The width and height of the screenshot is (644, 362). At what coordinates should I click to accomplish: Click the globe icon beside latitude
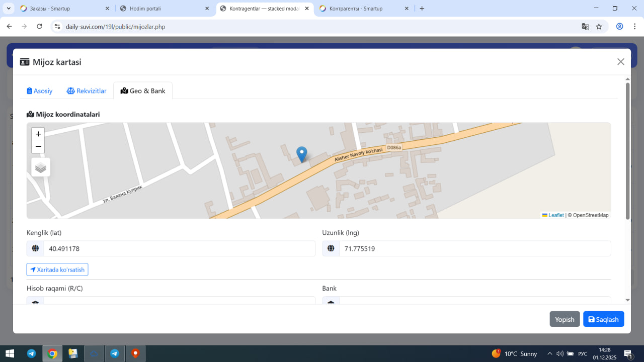(x=35, y=248)
